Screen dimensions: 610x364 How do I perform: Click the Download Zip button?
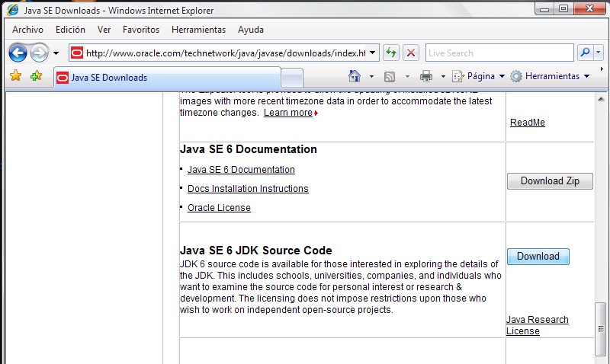(x=550, y=181)
